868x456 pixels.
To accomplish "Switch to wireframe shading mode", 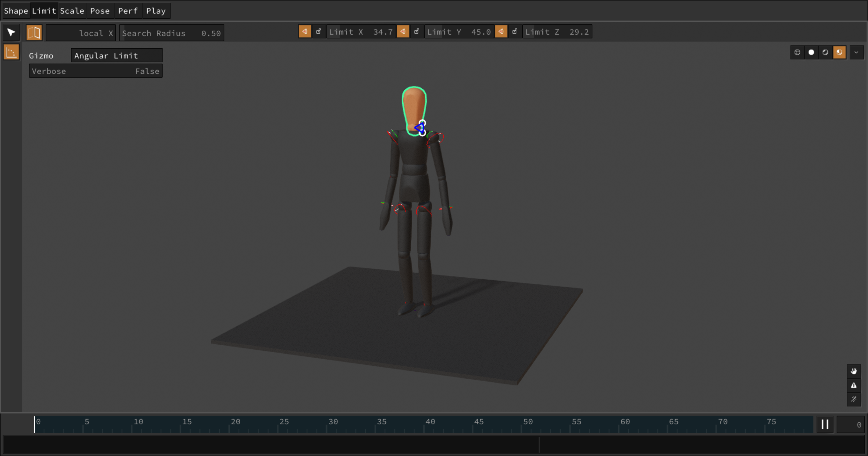I will coord(797,52).
